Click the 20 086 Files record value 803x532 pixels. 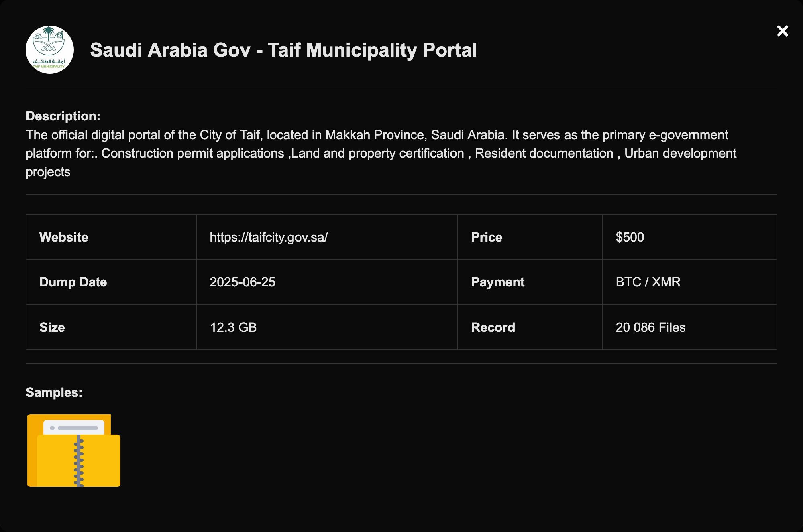[x=650, y=327]
